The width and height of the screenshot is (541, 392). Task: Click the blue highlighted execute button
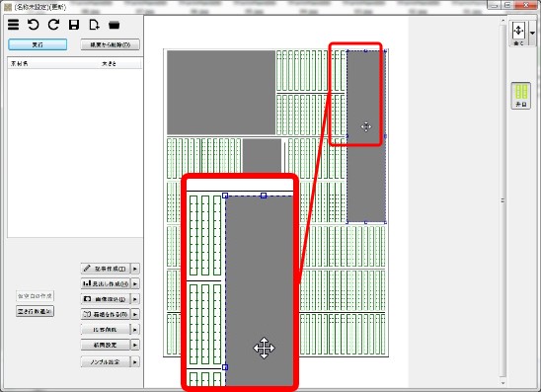pyautogui.click(x=38, y=44)
